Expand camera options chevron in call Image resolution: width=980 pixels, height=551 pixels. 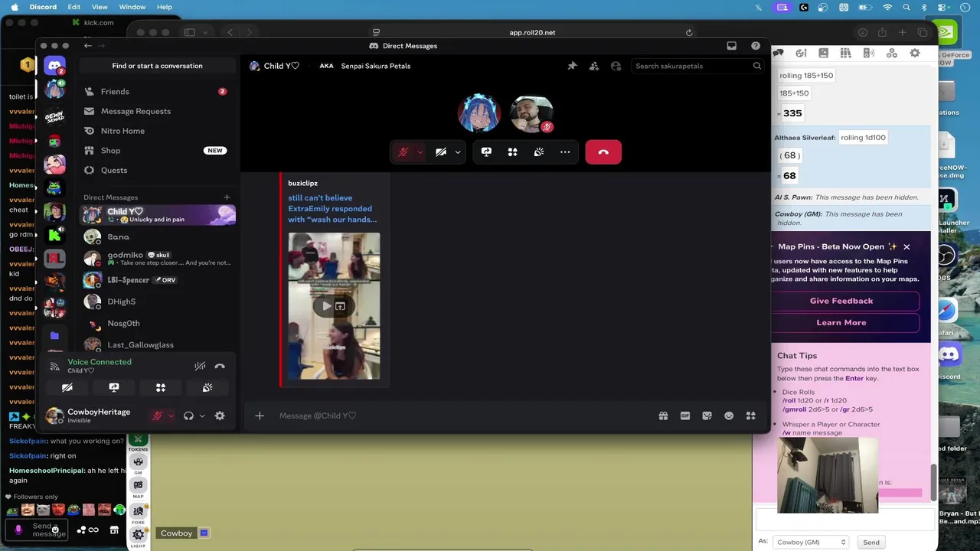pos(458,152)
